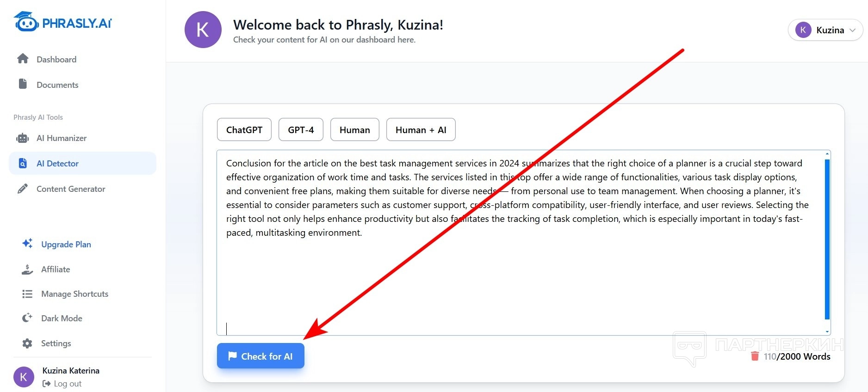Load the GPT-4 sample text
868x392 pixels.
click(301, 130)
